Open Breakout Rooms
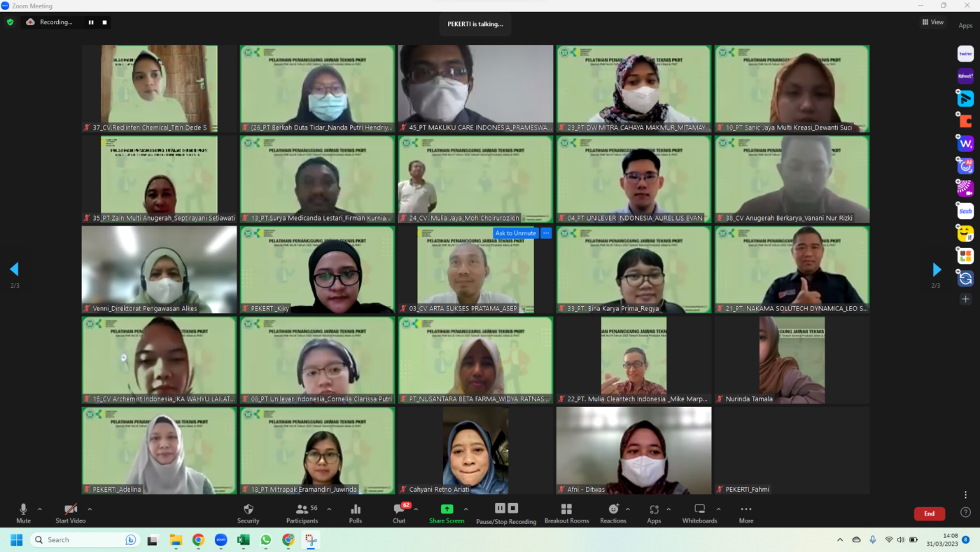 (x=566, y=513)
